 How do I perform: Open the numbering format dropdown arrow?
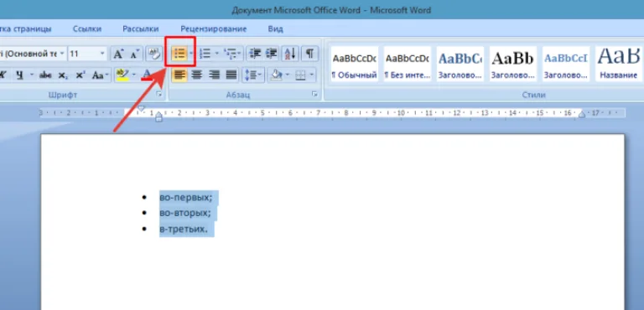[x=217, y=54]
